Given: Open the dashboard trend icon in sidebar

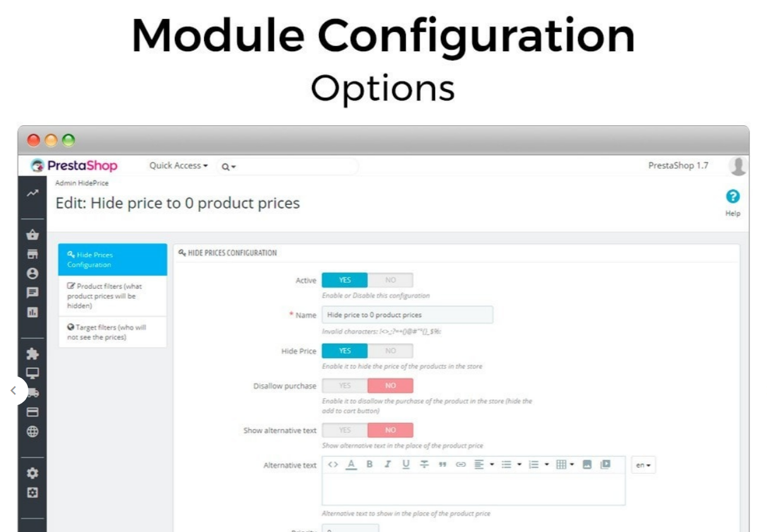Looking at the screenshot, I should click(33, 193).
